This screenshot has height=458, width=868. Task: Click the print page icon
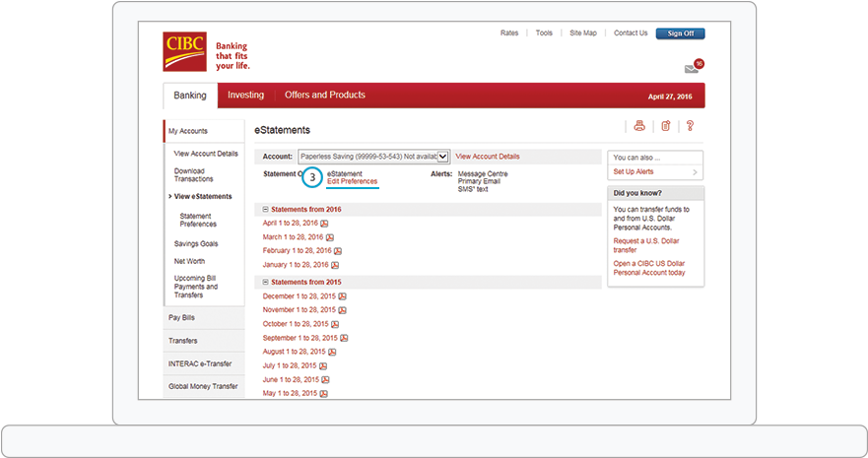tap(638, 126)
